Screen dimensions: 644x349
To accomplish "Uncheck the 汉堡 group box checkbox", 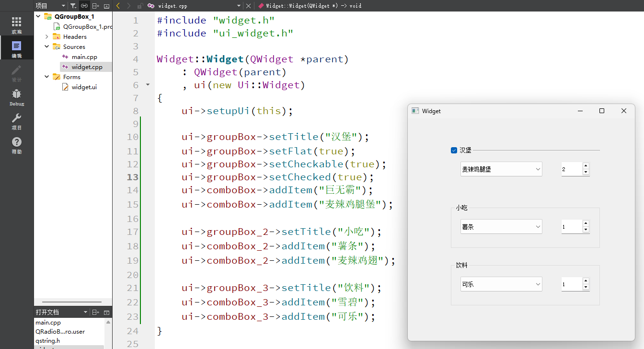I will point(454,150).
